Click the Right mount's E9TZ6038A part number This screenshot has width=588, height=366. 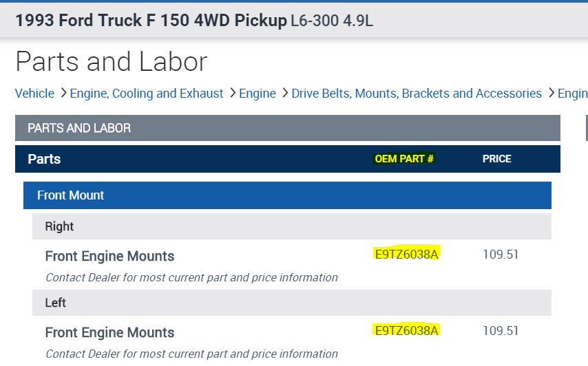[x=406, y=255]
